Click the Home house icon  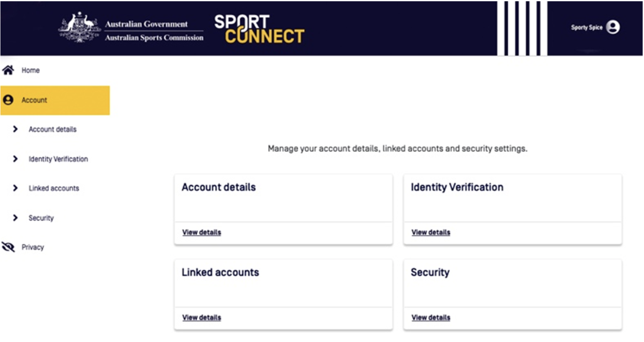click(x=8, y=70)
